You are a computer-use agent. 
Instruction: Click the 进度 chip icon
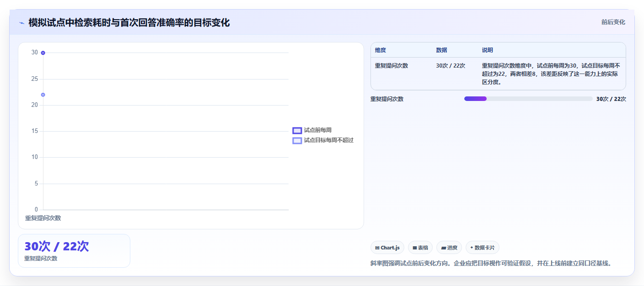443,248
